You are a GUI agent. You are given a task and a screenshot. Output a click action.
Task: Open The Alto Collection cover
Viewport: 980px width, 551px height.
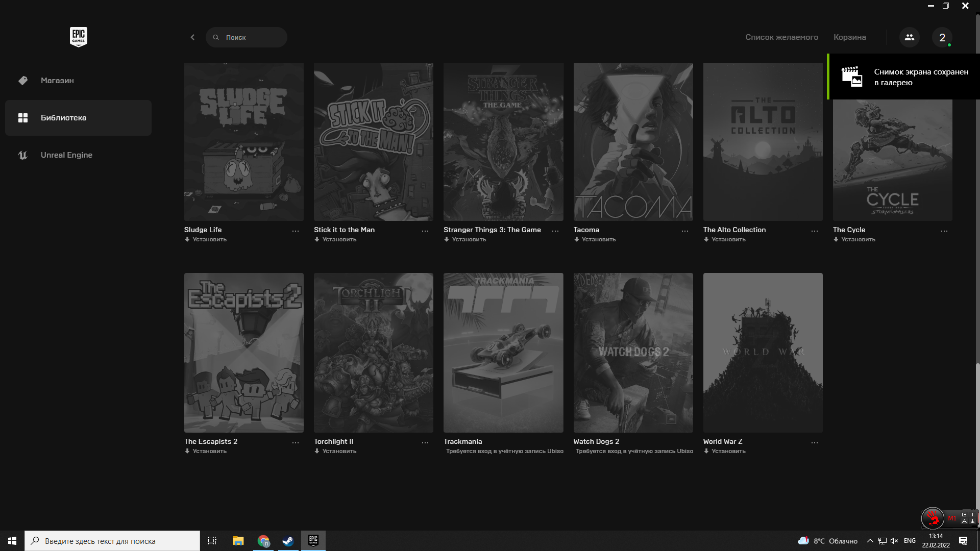click(763, 142)
